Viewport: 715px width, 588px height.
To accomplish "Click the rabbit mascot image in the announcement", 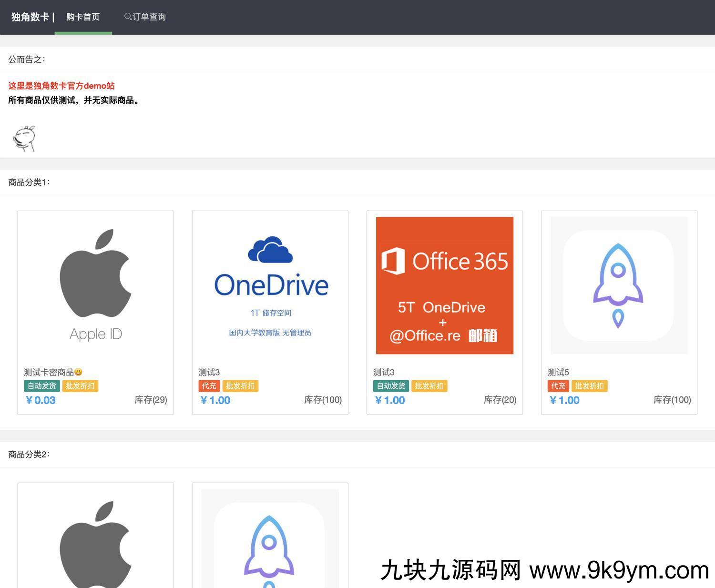I will pos(24,138).
